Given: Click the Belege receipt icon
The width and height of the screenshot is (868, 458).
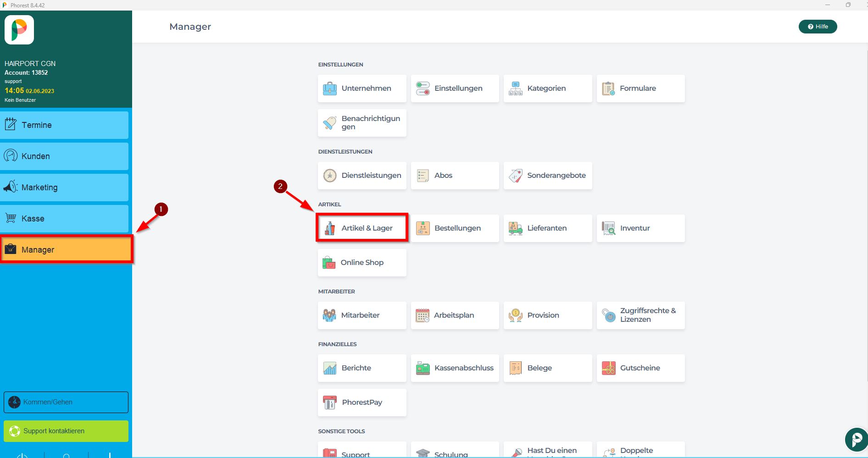Looking at the screenshot, I should pyautogui.click(x=516, y=368).
